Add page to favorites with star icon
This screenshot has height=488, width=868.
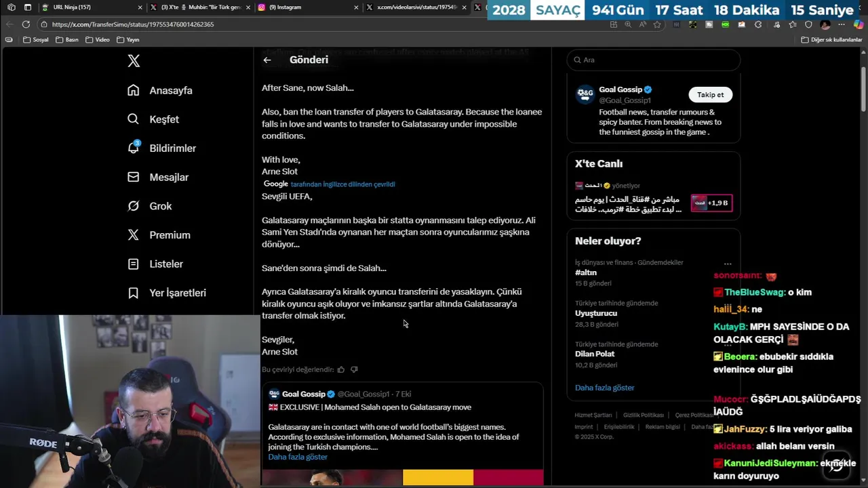656,24
